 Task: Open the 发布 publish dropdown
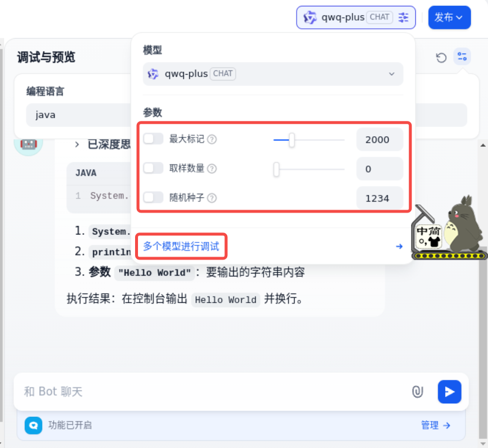tap(449, 18)
